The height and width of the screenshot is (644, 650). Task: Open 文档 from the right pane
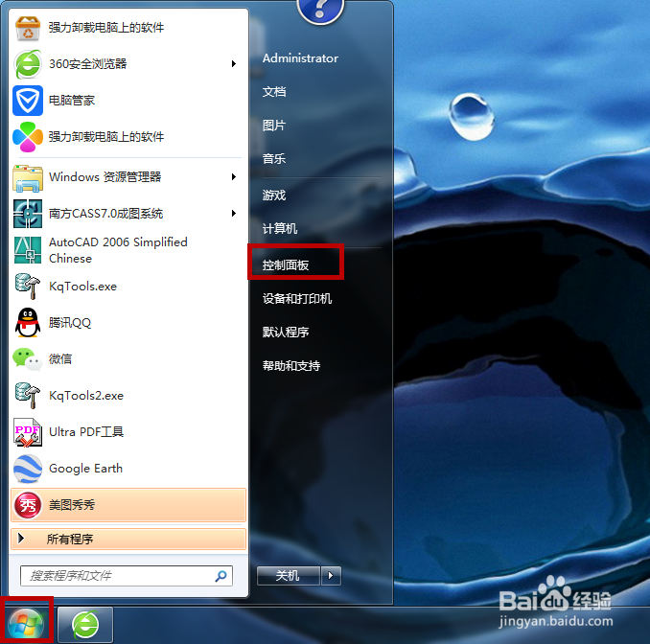pyautogui.click(x=274, y=92)
